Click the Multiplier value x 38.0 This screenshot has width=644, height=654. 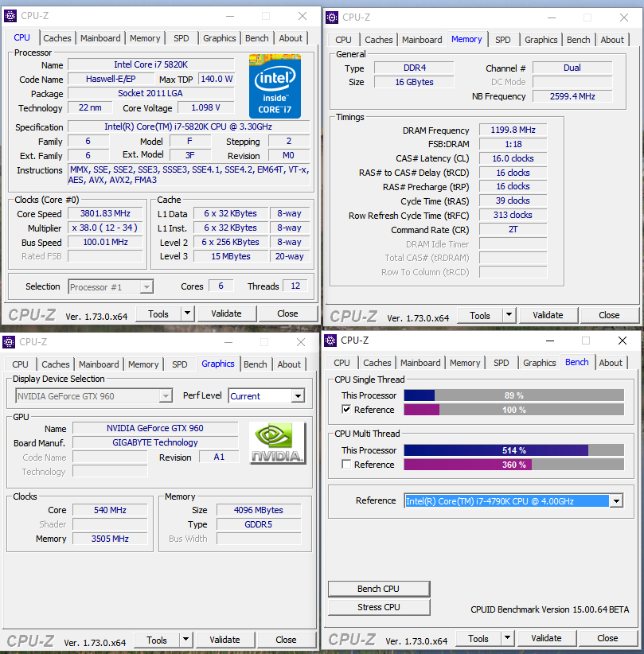(x=105, y=228)
